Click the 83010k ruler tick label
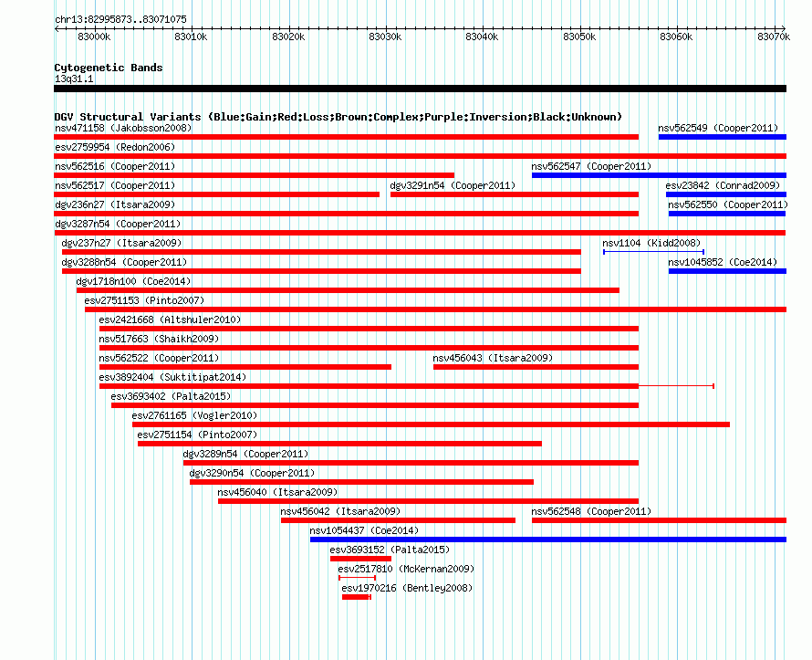This screenshot has height=660, width=812. click(191, 37)
